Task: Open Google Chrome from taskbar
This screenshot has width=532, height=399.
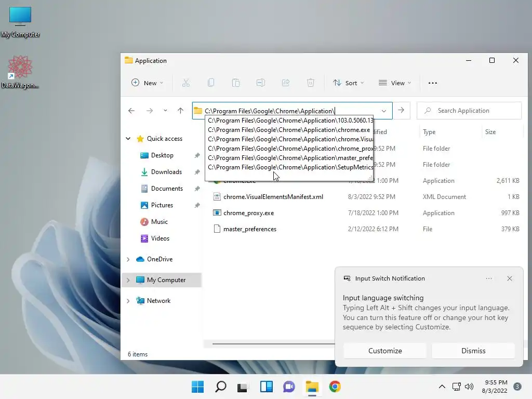Action: tap(335, 387)
